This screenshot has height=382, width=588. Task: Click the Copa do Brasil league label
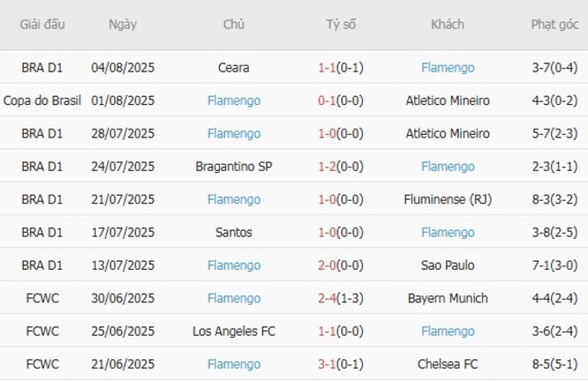click(42, 100)
